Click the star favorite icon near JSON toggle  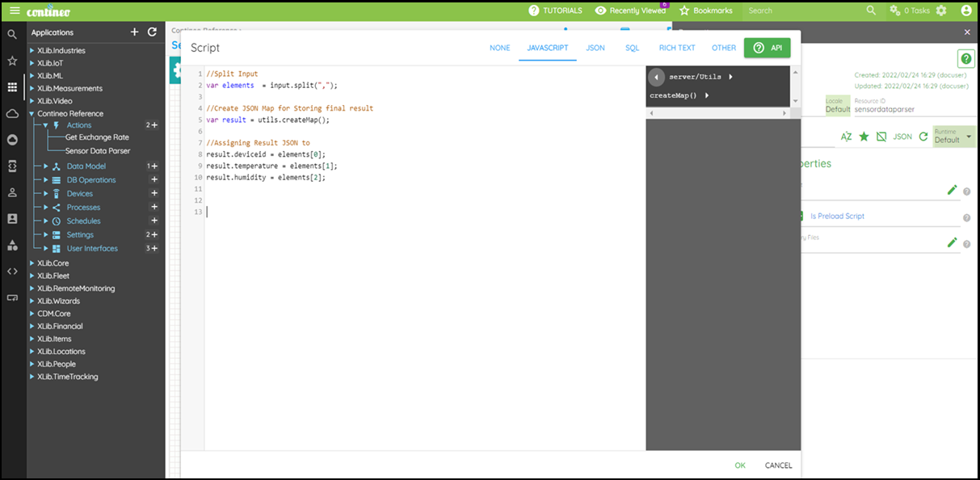[863, 137]
